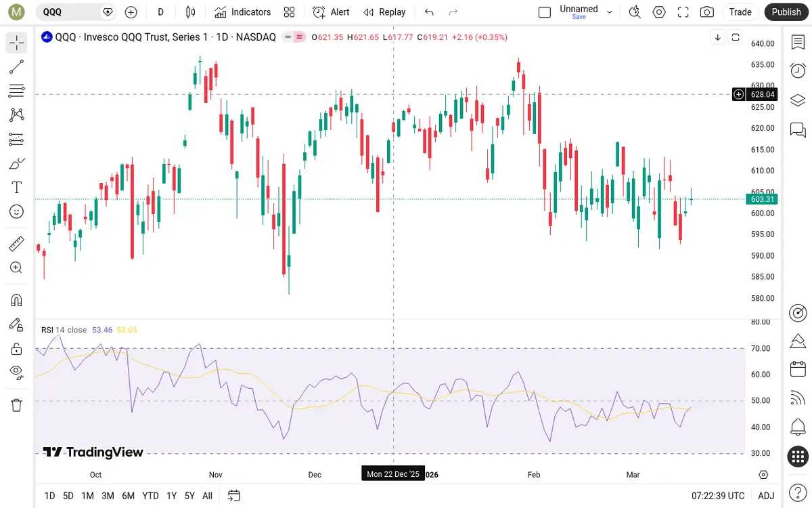Open the Trade panel
This screenshot has width=812, height=508.
click(x=740, y=12)
